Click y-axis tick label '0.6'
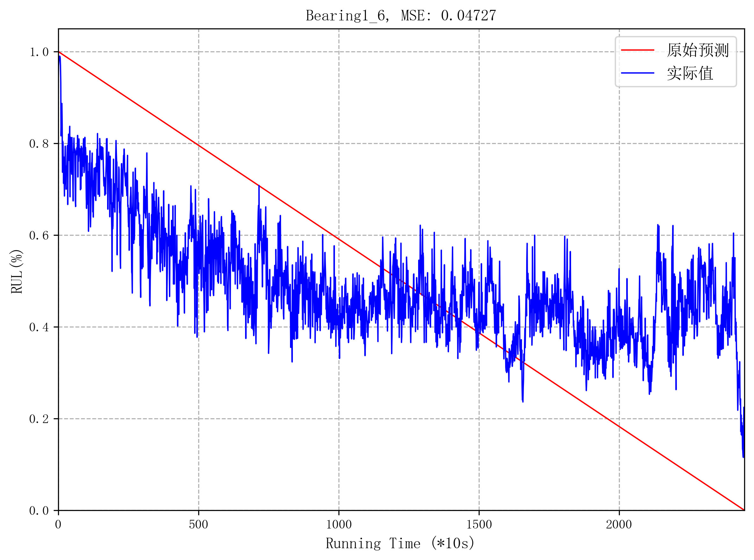The image size is (754, 560). pos(39,236)
